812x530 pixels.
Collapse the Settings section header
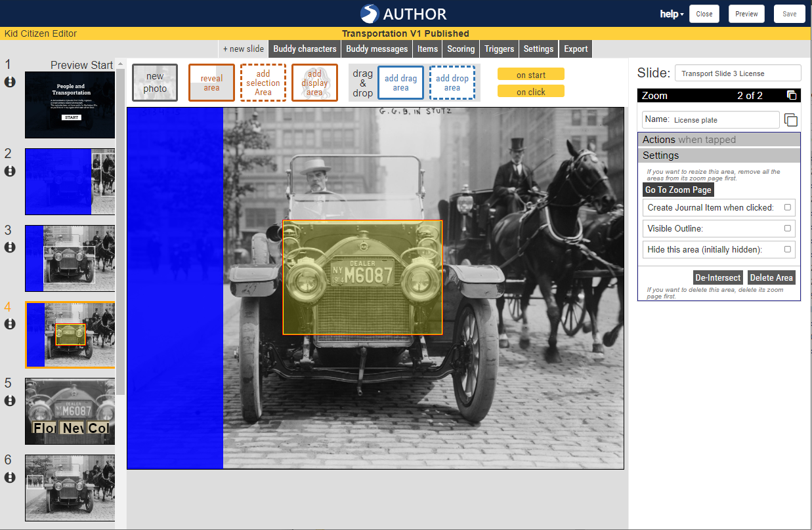pyautogui.click(x=718, y=155)
